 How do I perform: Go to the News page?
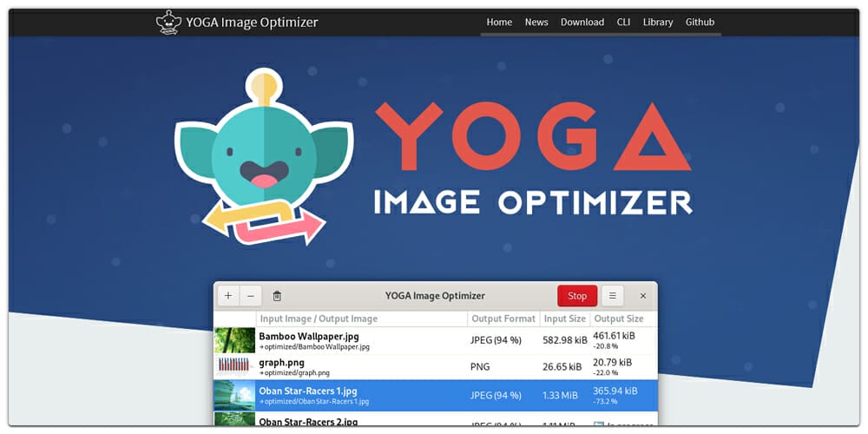coord(536,23)
